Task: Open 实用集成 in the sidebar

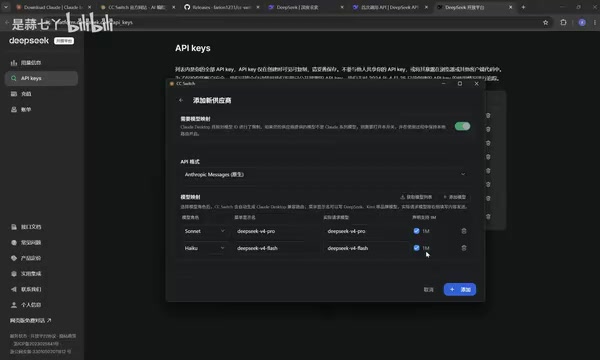Action: (x=41, y=274)
